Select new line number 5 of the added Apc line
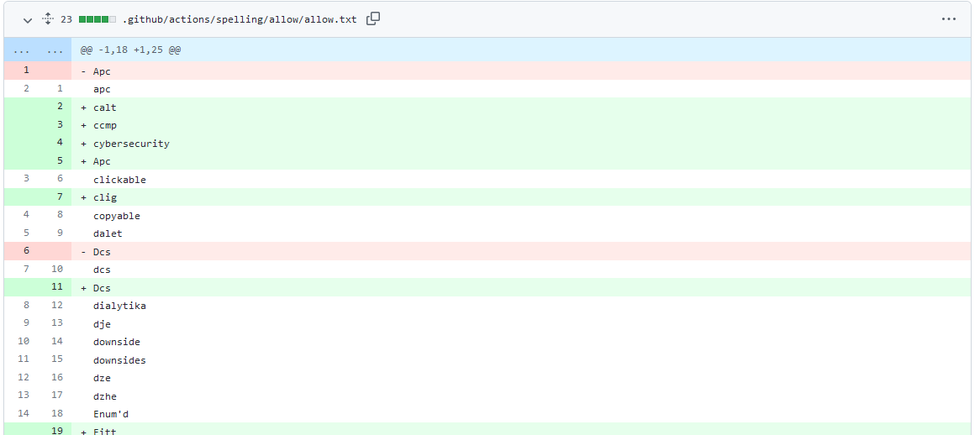Viewport: 980px width, 435px height. [60, 160]
